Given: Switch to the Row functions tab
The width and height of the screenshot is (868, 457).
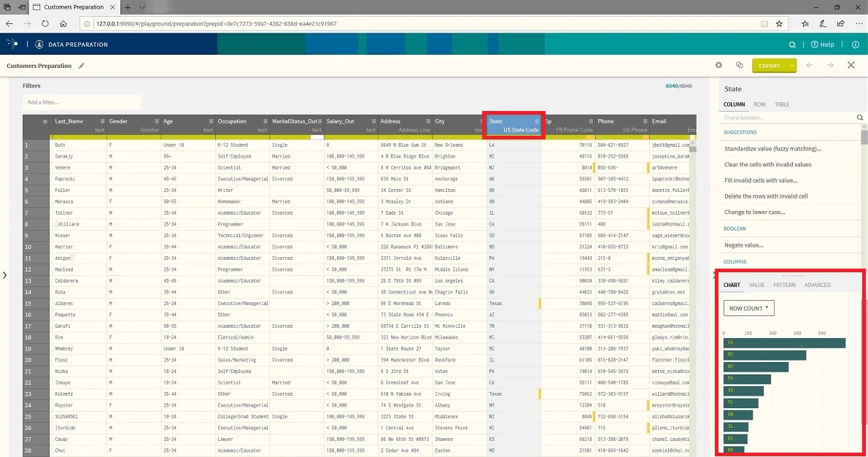Looking at the screenshot, I should [x=759, y=104].
